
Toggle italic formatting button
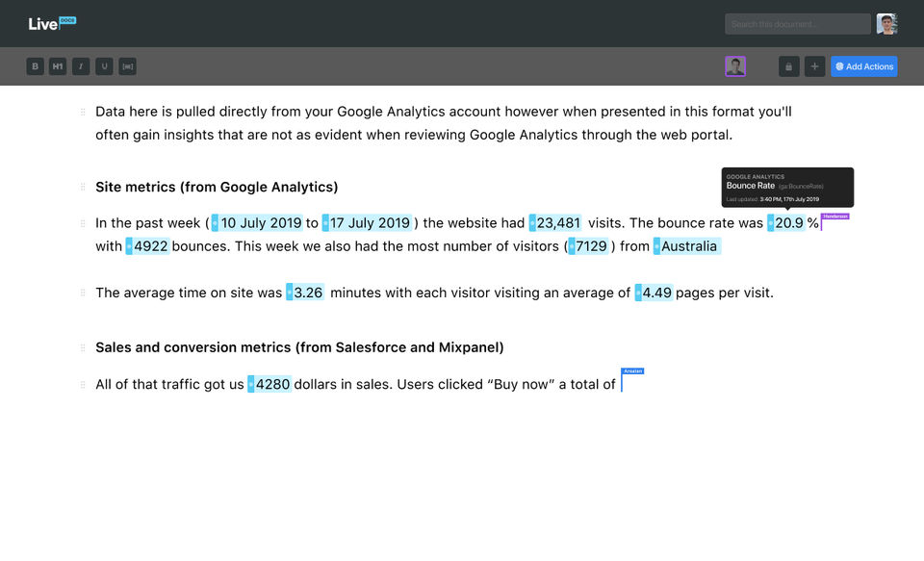point(81,66)
